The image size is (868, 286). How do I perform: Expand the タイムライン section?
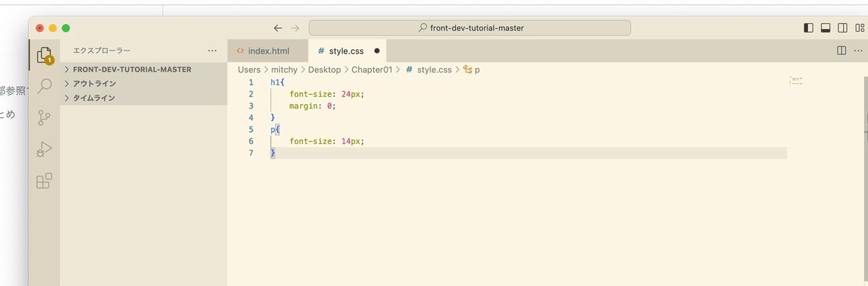pos(143,98)
